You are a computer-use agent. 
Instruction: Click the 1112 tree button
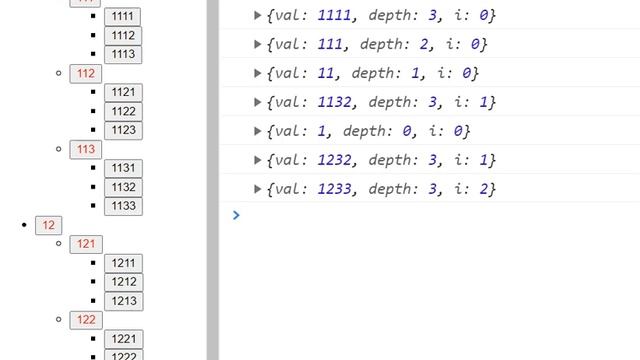point(123,36)
